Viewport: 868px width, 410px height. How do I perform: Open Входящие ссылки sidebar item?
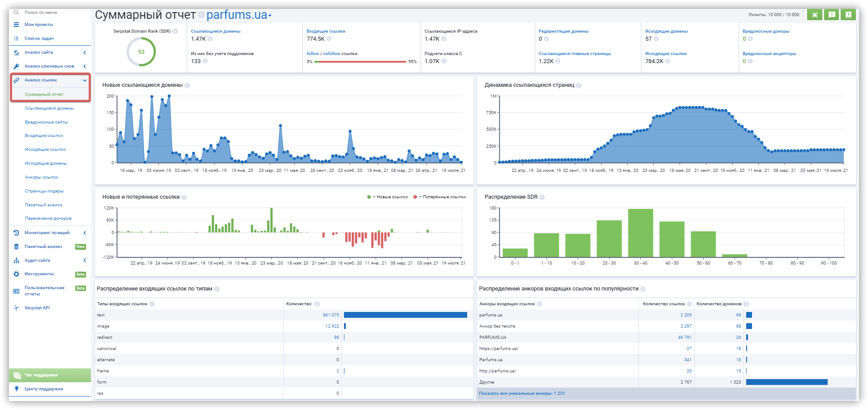point(44,136)
